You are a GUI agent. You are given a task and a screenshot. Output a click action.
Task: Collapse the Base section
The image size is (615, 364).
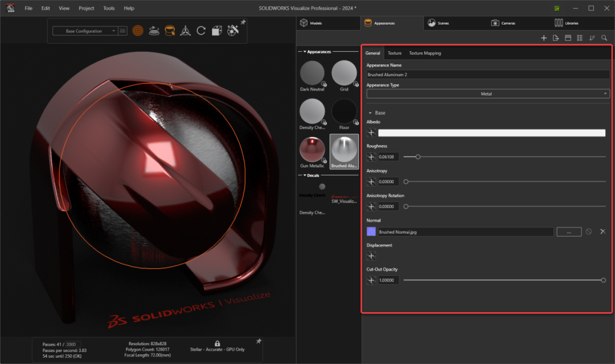click(371, 113)
